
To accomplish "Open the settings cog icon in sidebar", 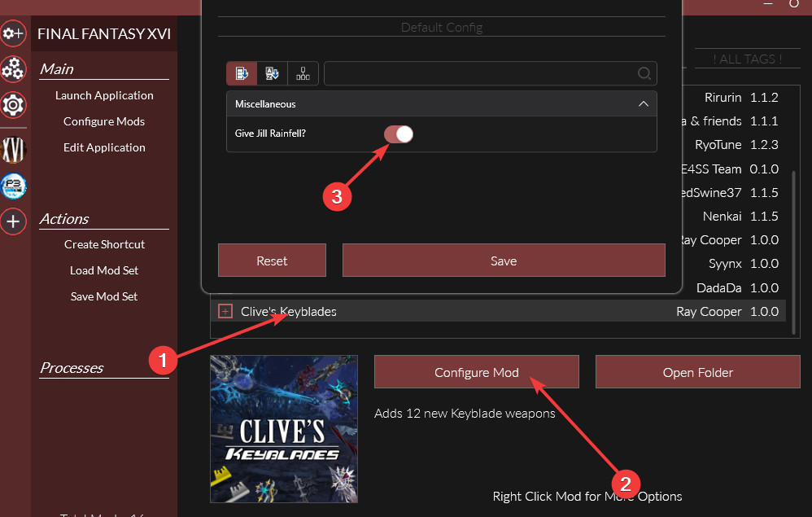I will click(x=13, y=105).
